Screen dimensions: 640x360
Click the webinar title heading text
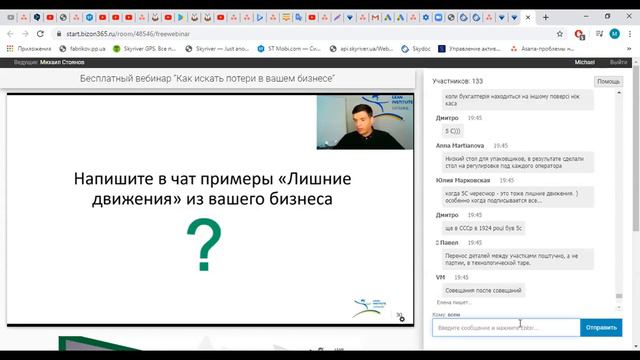pyautogui.click(x=207, y=78)
